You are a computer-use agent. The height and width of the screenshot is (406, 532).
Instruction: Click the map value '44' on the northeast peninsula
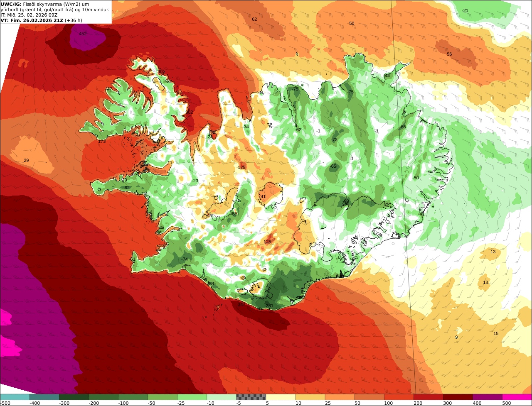[387, 76]
